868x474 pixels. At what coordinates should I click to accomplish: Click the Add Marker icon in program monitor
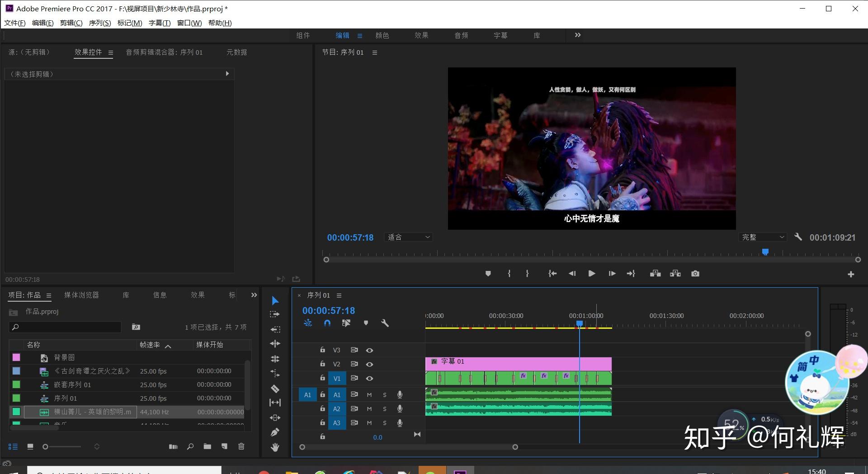tap(488, 274)
